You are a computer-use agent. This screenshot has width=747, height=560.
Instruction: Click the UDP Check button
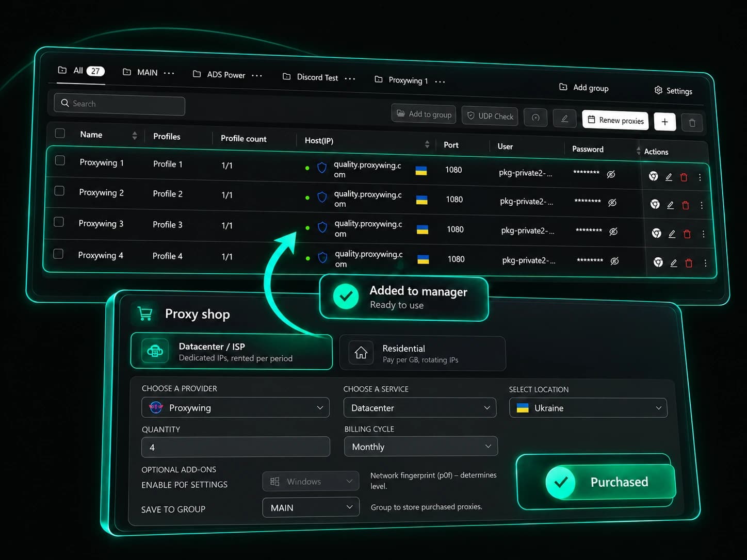coord(491,116)
